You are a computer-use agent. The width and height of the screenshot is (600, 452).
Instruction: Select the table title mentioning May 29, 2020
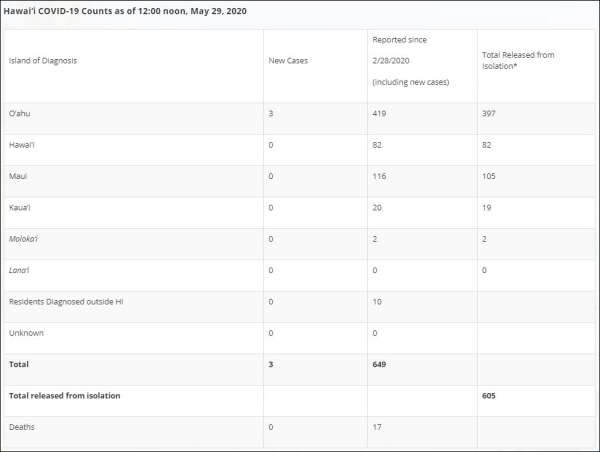(125, 11)
